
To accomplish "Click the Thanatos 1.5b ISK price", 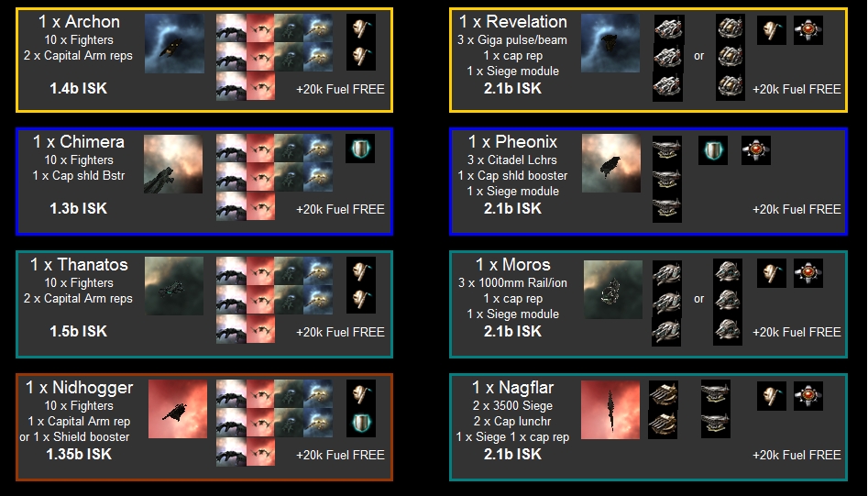I will pyautogui.click(x=79, y=331).
